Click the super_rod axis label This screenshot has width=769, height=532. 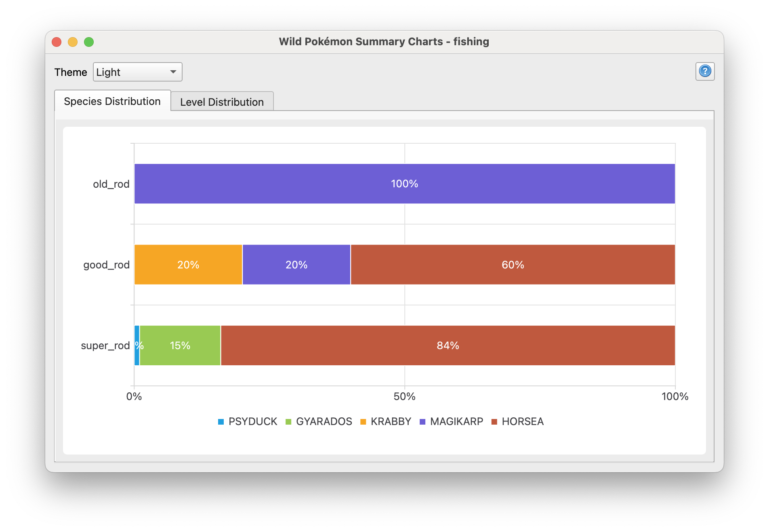[x=105, y=346]
